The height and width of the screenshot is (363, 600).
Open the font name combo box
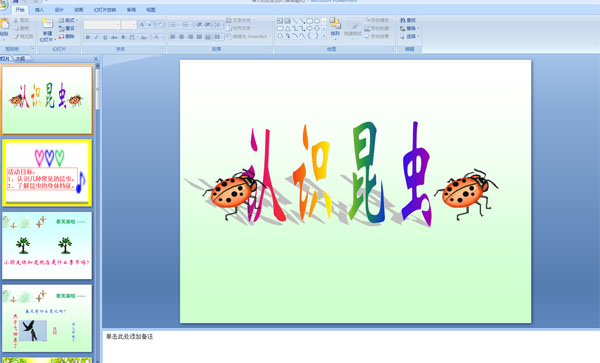pyautogui.click(x=102, y=25)
